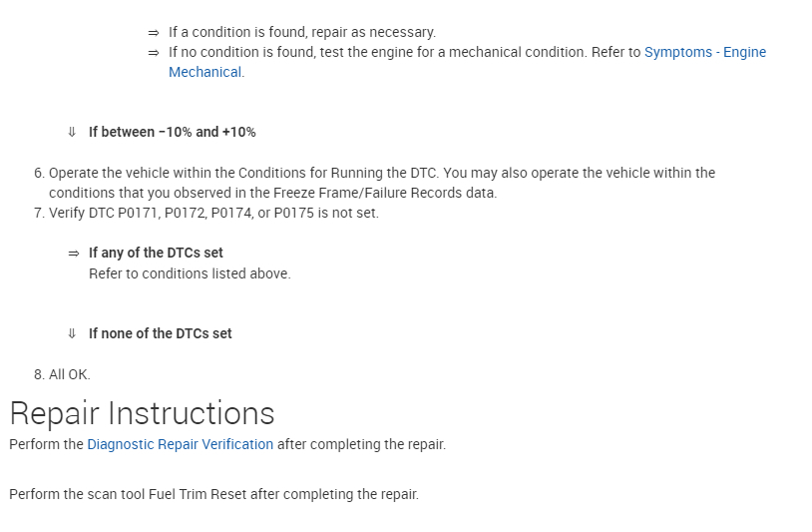812x532 pixels.
Task: Click 'If a condition is found, repair as necessary' text
Action: point(301,32)
